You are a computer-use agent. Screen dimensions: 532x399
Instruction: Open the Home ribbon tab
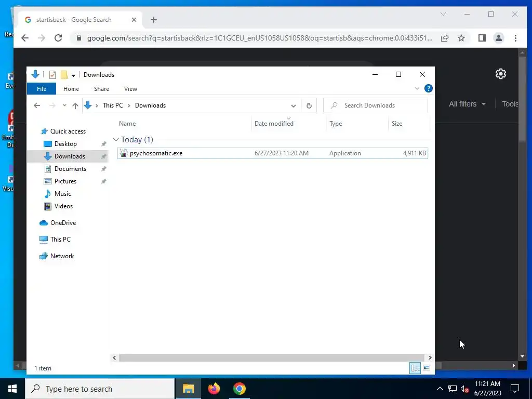[x=71, y=89]
